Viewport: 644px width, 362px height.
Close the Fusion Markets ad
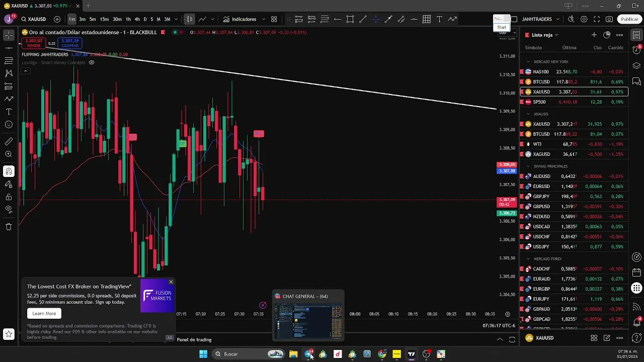(x=171, y=282)
